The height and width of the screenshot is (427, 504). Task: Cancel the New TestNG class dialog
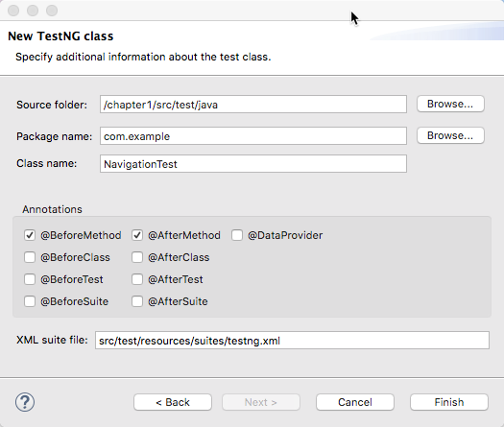point(355,402)
